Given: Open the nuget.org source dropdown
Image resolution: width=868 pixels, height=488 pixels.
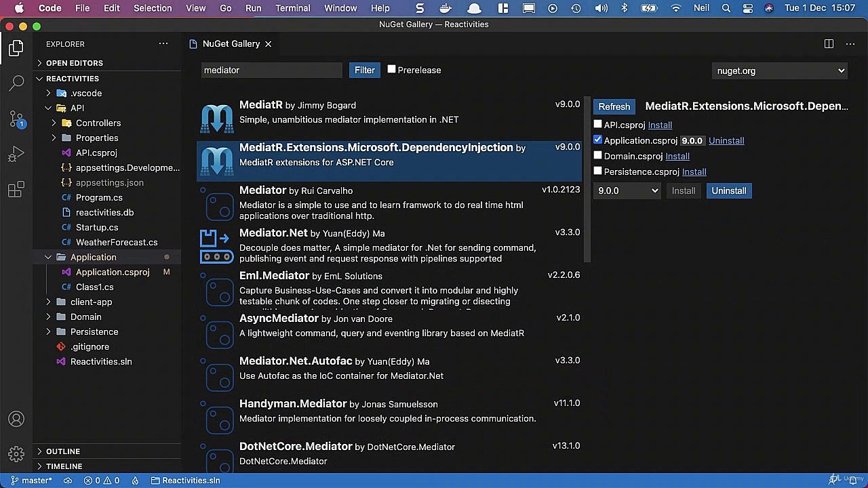Looking at the screenshot, I should (x=780, y=70).
